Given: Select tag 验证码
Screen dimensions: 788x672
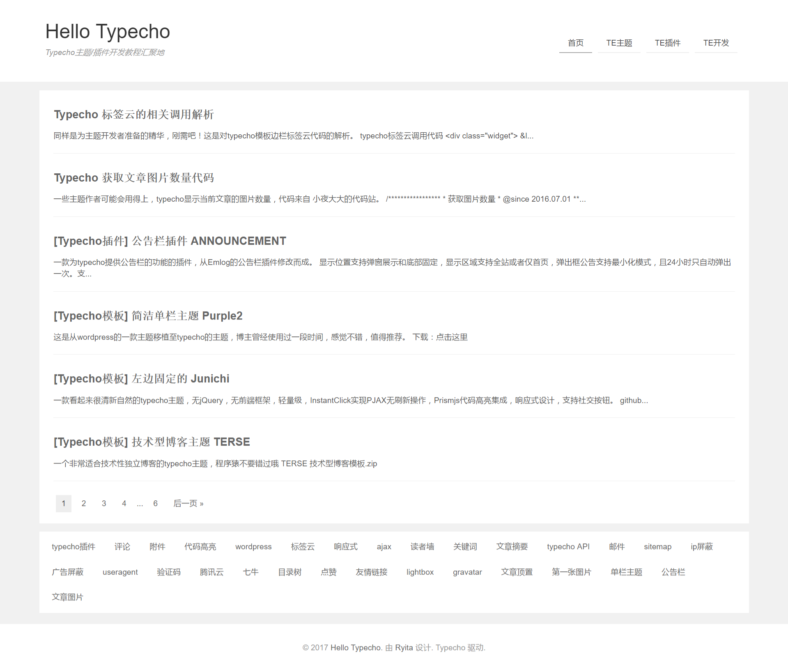Looking at the screenshot, I should coord(169,572).
